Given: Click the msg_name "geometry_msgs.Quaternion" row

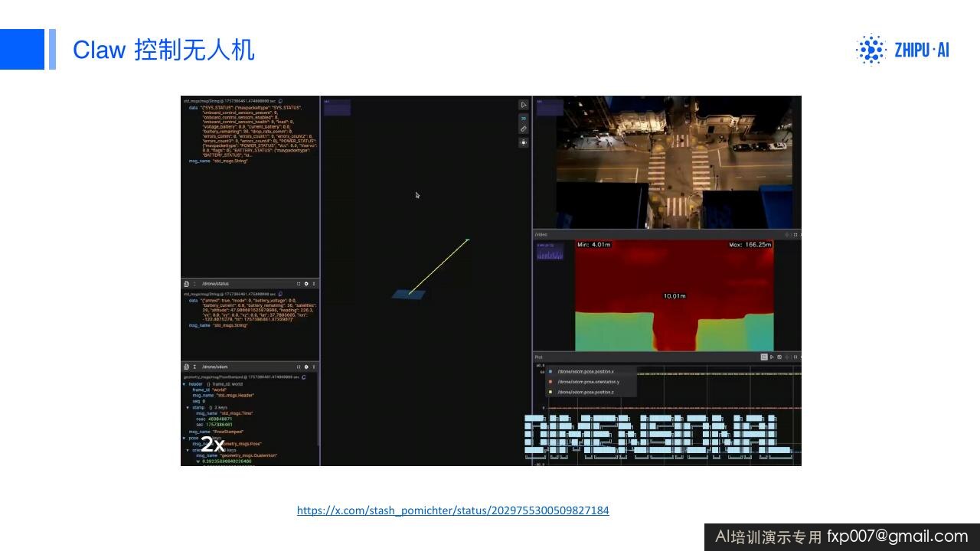Looking at the screenshot, I should (x=237, y=455).
